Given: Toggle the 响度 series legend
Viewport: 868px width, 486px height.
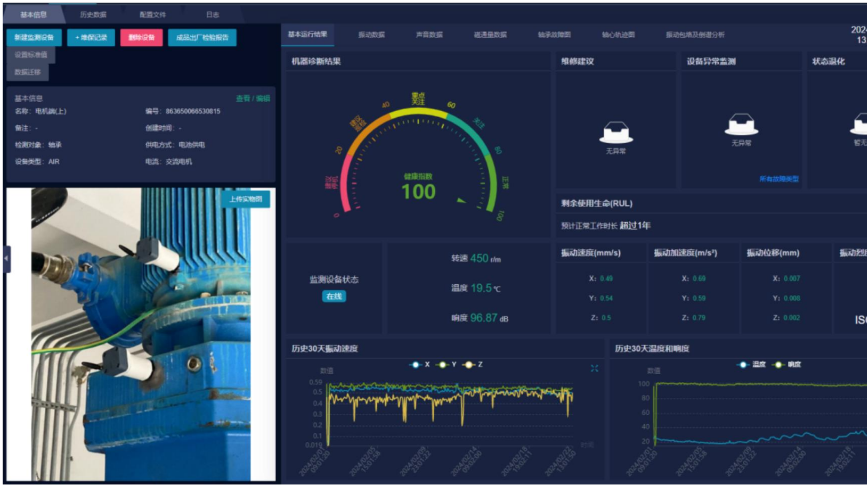Looking at the screenshot, I should 788,365.
